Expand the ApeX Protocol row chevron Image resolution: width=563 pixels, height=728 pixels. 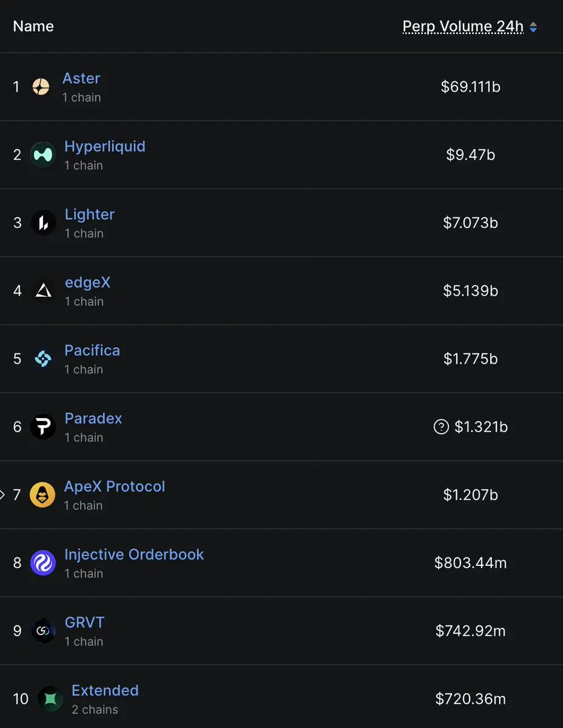click(x=2, y=495)
